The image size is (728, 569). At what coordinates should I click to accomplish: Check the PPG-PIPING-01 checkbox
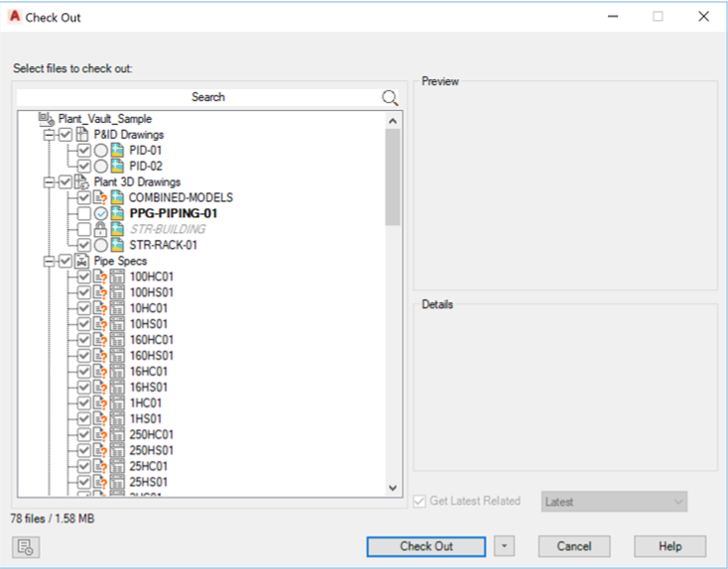pyautogui.click(x=84, y=213)
